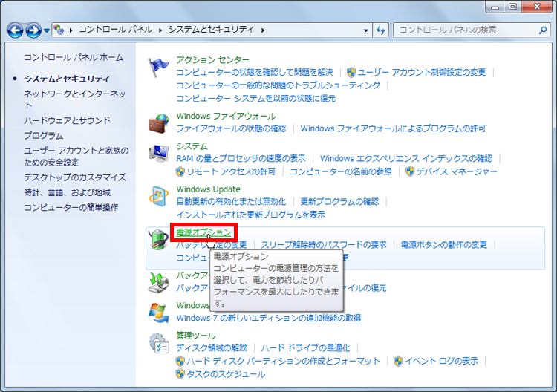
Task: Click the Backup and Restore icon
Action: click(158, 283)
